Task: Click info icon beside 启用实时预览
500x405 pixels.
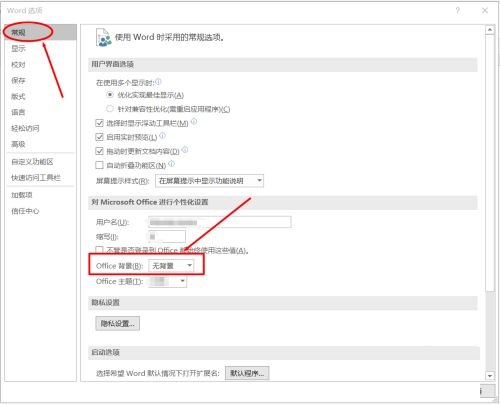Action: (x=162, y=136)
